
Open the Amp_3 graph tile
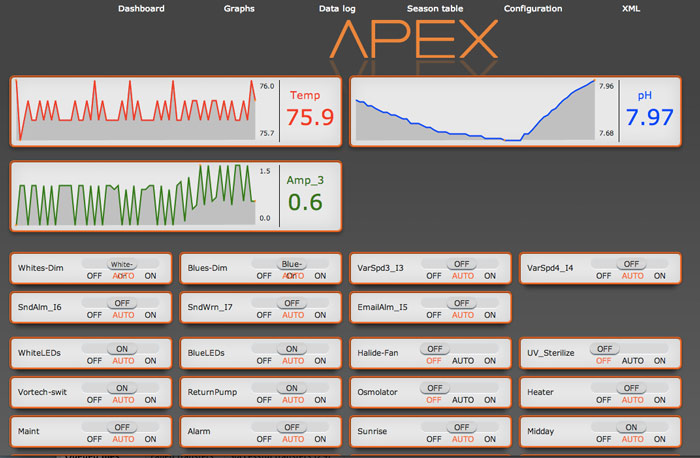(176, 196)
